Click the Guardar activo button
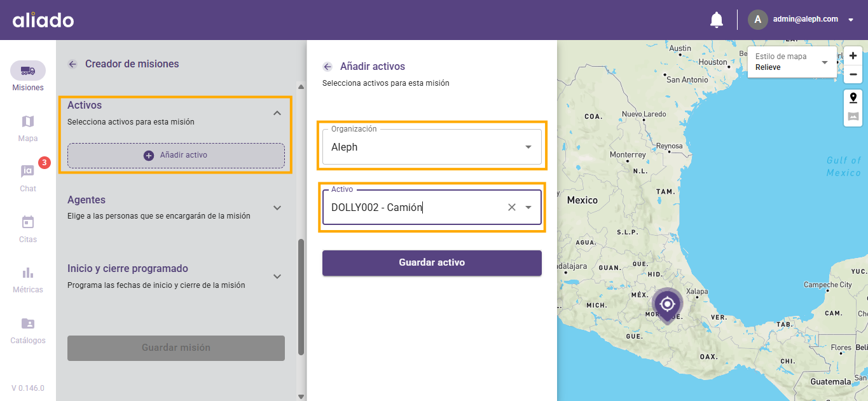 pos(432,262)
